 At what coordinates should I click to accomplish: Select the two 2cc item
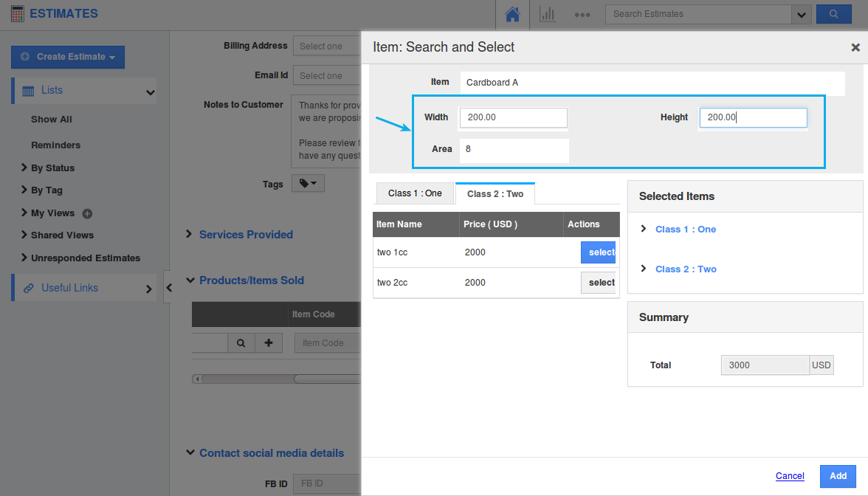[599, 283]
